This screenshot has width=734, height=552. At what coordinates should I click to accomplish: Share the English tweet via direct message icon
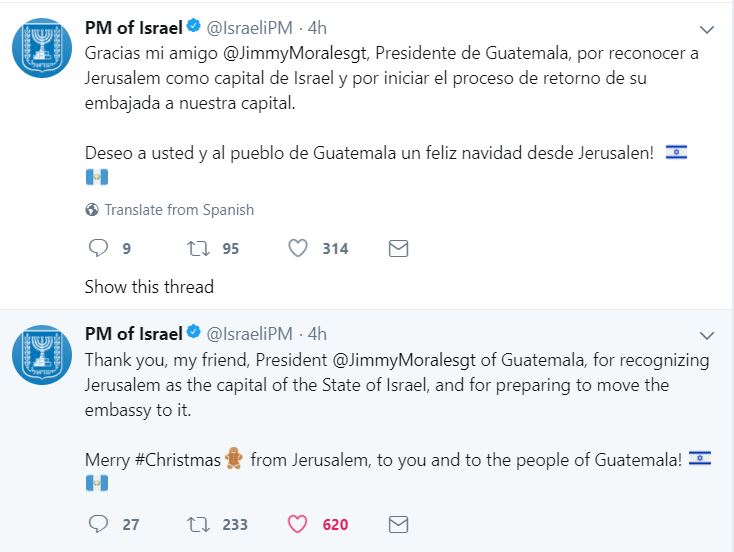click(398, 524)
